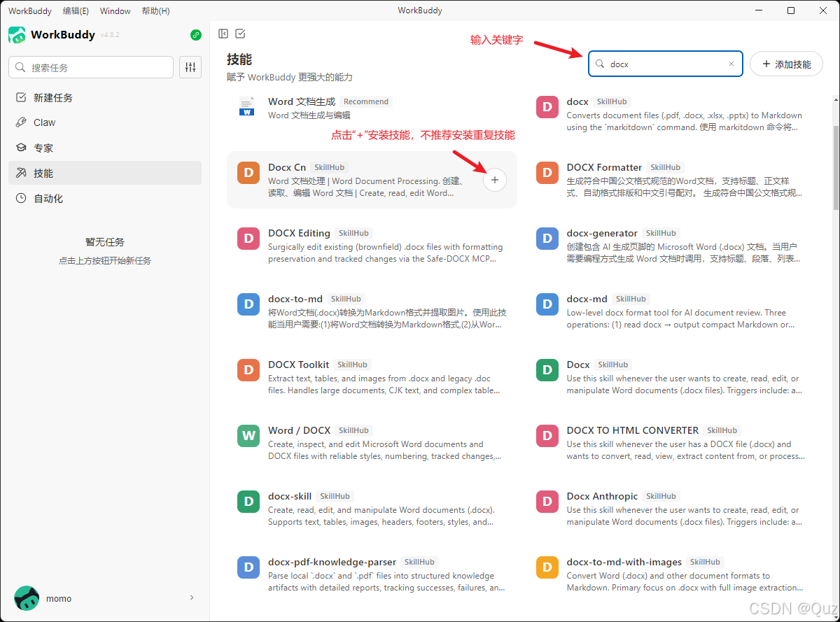This screenshot has height=622, width=840.
Task: Open the Word / DOCX skill title
Action: pyautogui.click(x=299, y=430)
